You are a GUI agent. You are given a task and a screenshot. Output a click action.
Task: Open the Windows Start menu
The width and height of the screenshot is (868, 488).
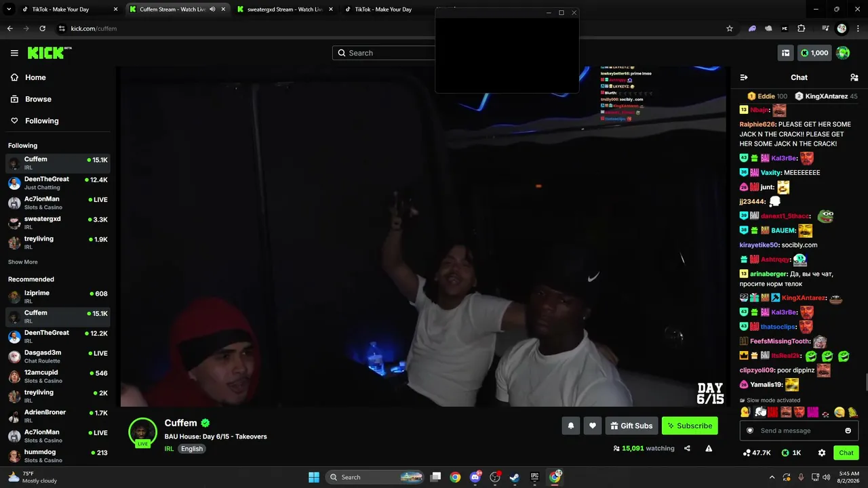[x=314, y=477]
